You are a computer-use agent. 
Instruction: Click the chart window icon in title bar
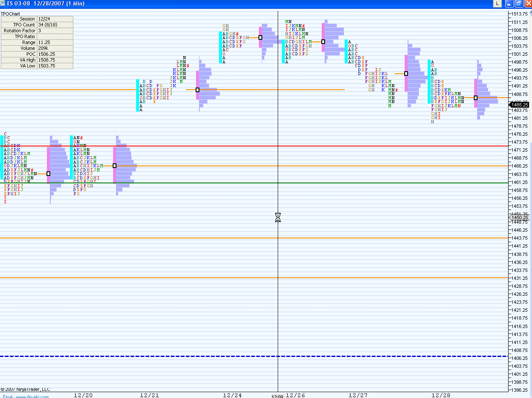point(3,4)
